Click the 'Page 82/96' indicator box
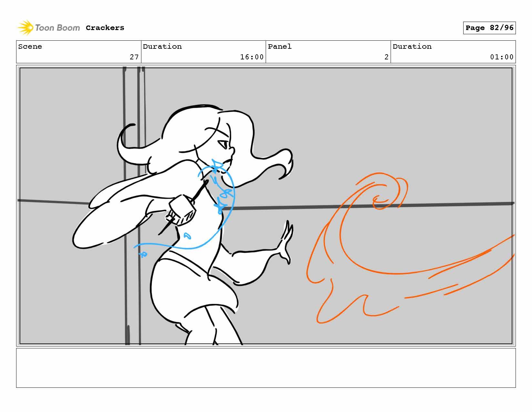Screen dimensions: 532x412 tap(489, 28)
